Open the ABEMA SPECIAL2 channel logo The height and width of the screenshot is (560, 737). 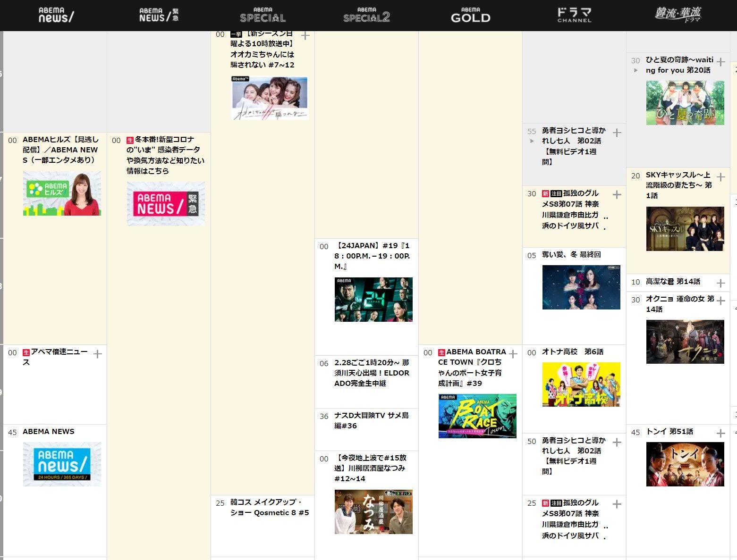click(x=366, y=15)
